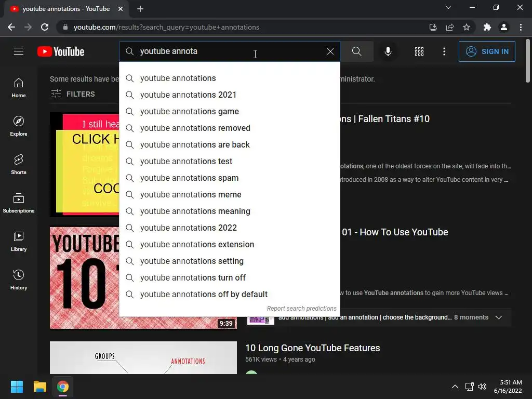Open a new browser tab
This screenshot has width=532, height=399.
140,9
